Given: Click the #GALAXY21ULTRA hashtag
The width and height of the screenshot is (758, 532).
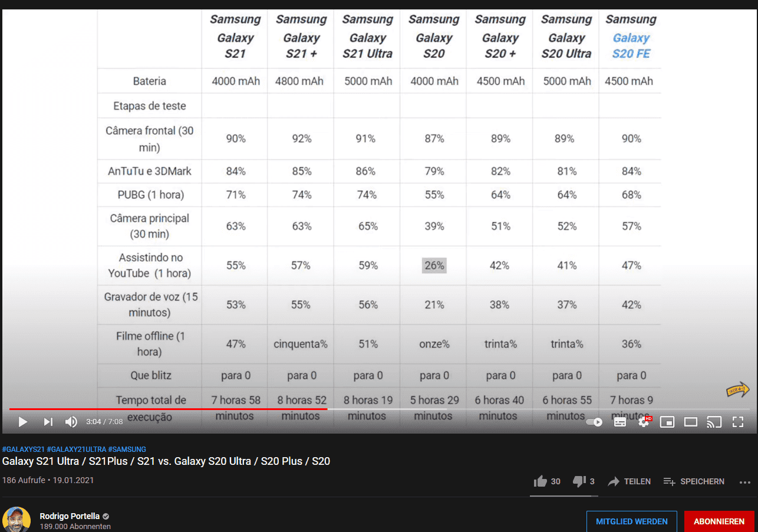Looking at the screenshot, I should (77, 450).
